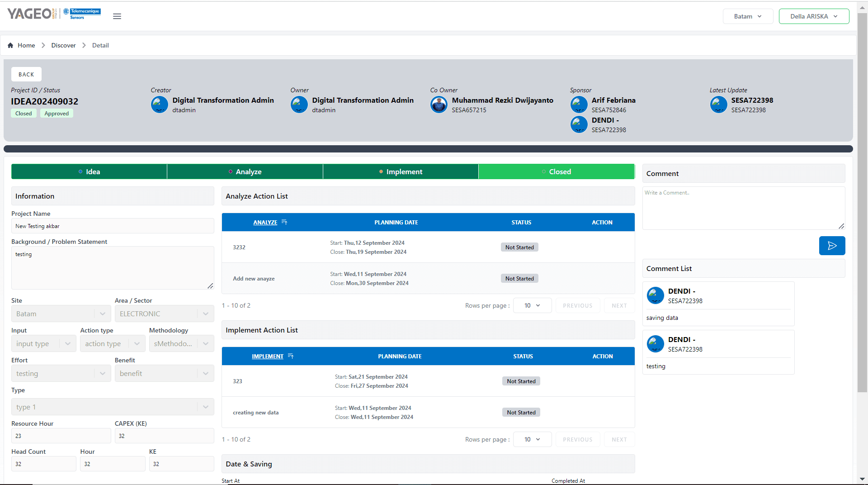Follow the Discover breadcrumb link
868x485 pixels.
tap(63, 45)
